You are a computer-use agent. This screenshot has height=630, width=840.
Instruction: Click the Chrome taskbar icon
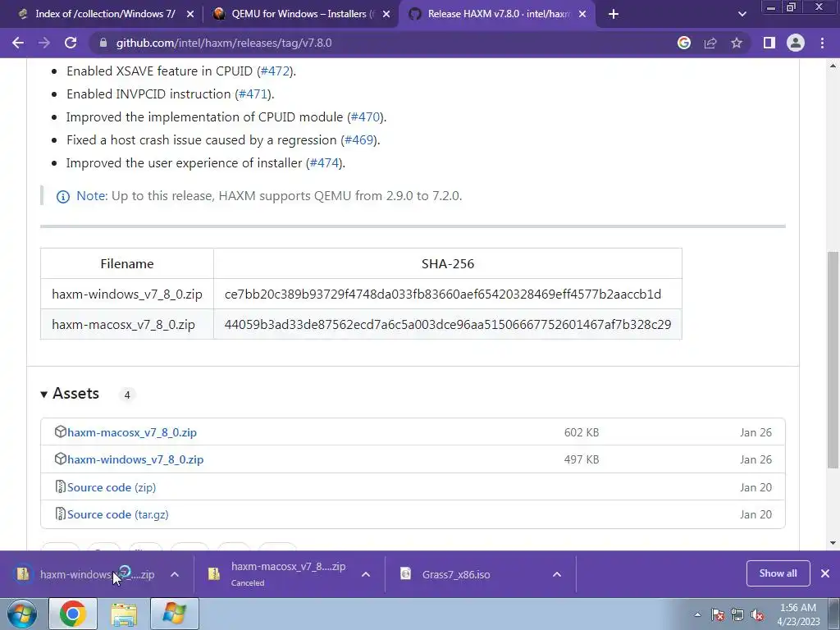pyautogui.click(x=73, y=614)
